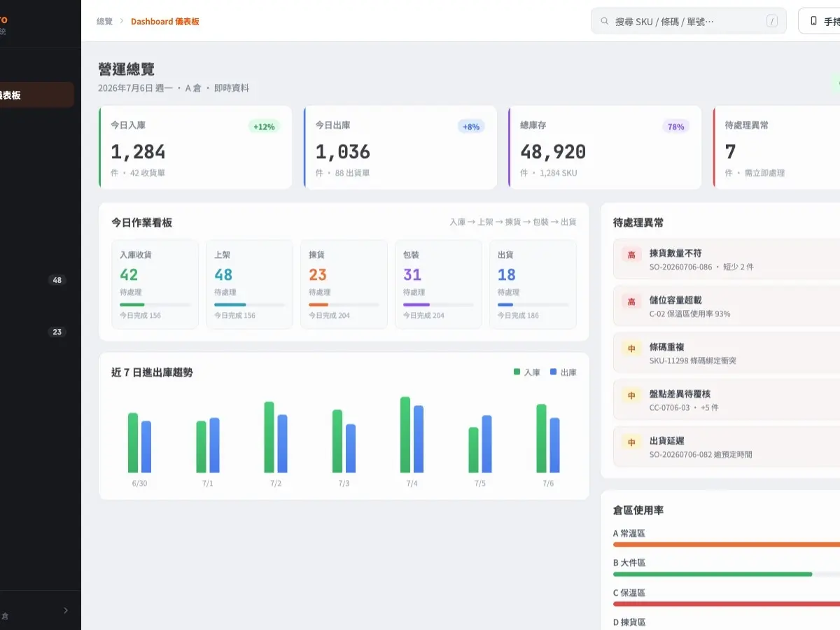The image size is (840, 630).
Task: Go to the 總覽 breadcrumb
Action: 104,22
